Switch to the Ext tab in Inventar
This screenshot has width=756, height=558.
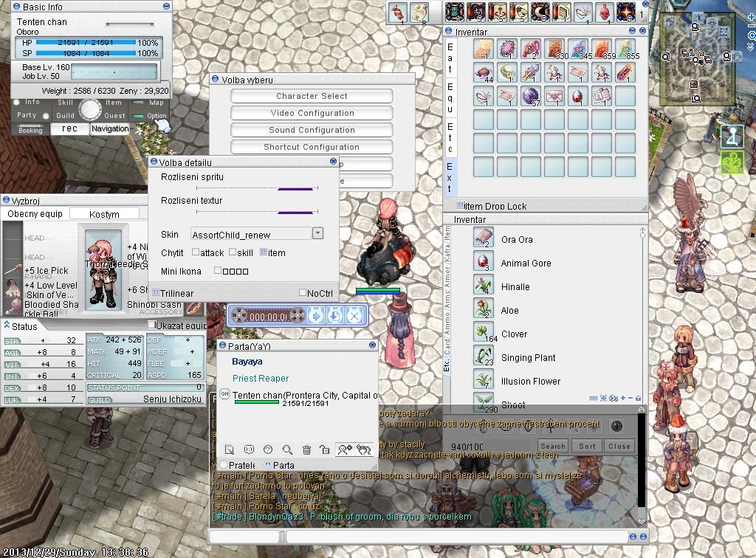click(x=450, y=178)
